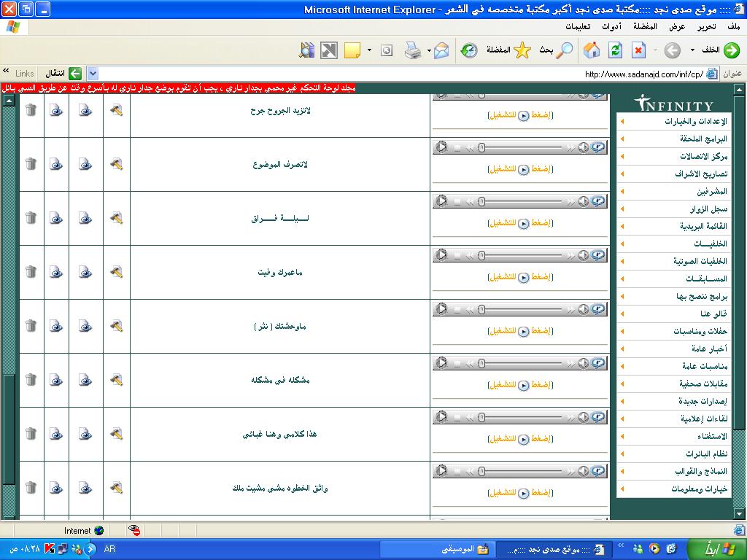
Task: Toggle eye icon beside hammer for 'ماوحشتك ( نثر )'
Action: (85, 326)
